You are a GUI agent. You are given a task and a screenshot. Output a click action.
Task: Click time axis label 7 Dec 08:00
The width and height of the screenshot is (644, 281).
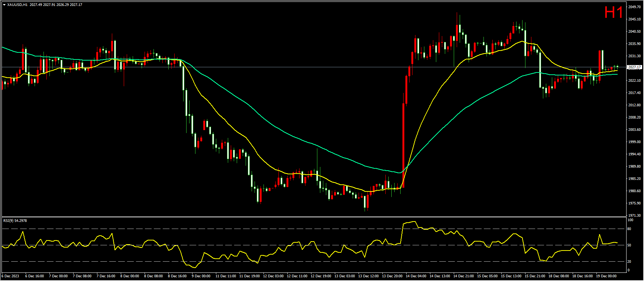(x=82, y=276)
